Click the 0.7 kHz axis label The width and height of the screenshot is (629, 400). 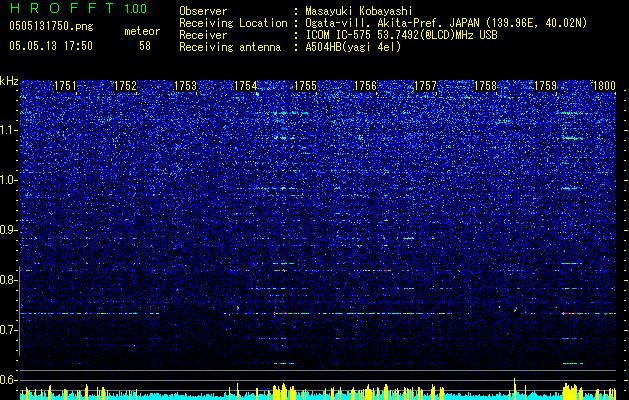coord(9,330)
